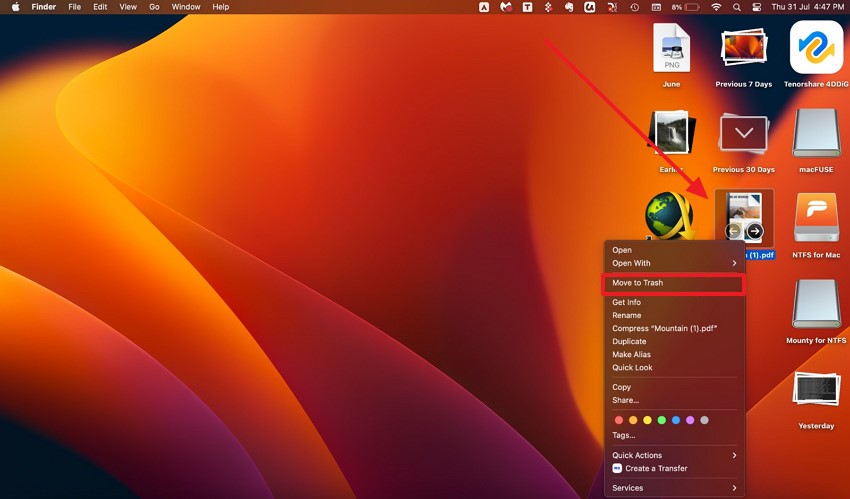Open the Wi-Fi menu bar icon
This screenshot has height=499, width=850.
tap(716, 7)
